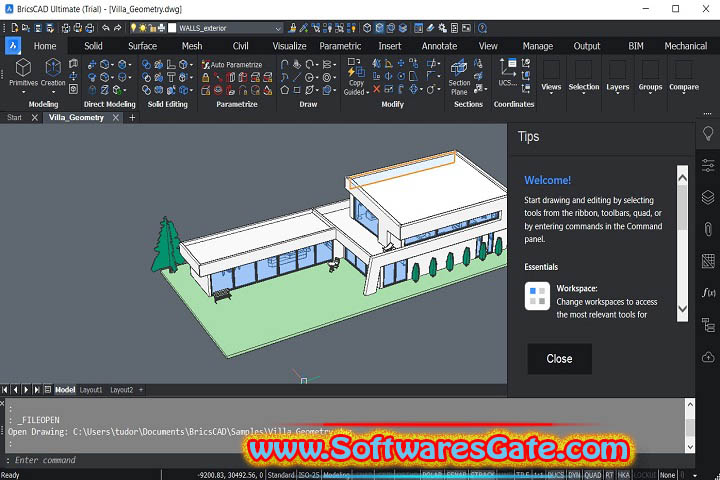720x480 pixels.
Task: Select the Line tool in Draw panel
Action: coord(297,77)
